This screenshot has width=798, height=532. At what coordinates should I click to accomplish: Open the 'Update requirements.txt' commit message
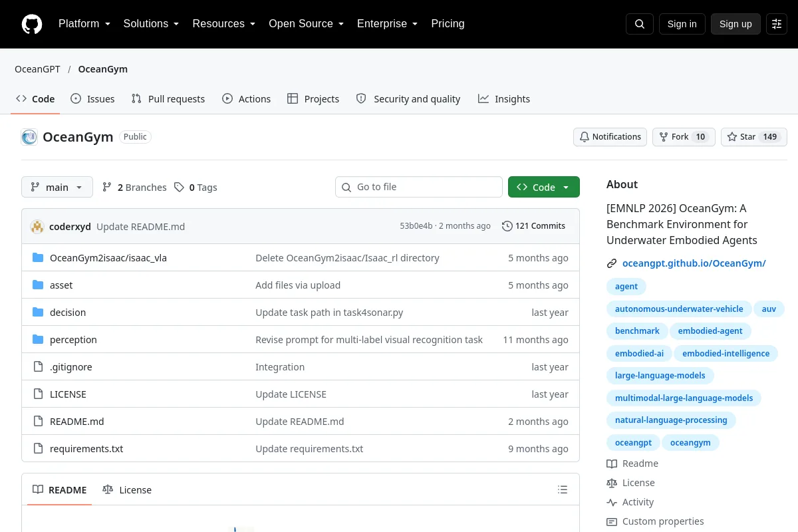pyautogui.click(x=309, y=449)
